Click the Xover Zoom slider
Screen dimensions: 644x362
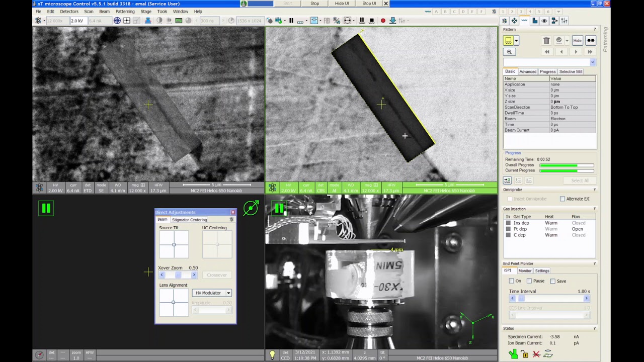point(178,275)
